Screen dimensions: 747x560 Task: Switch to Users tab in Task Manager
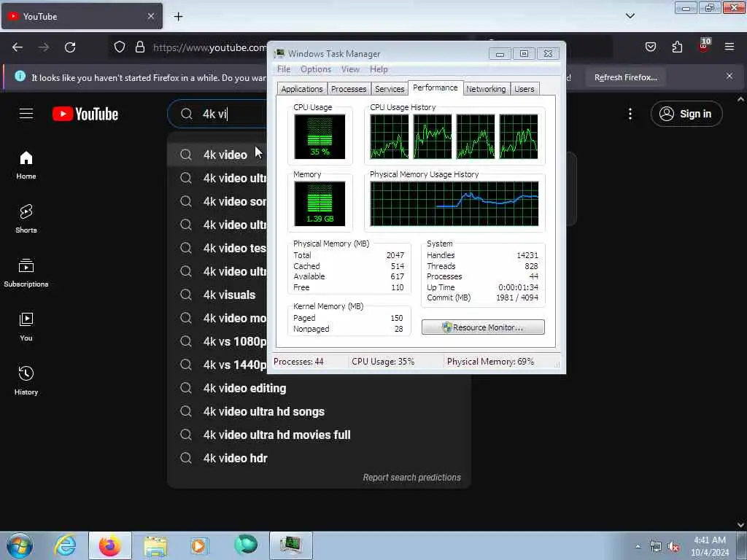(524, 89)
